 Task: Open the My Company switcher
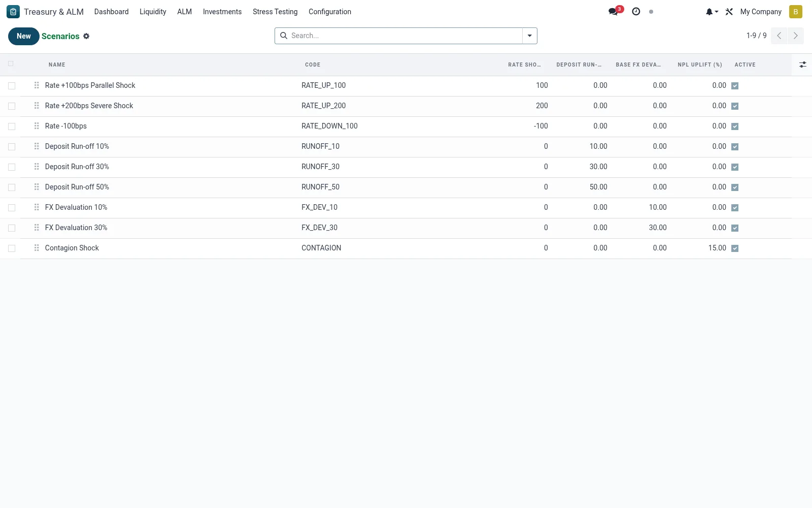tap(760, 12)
